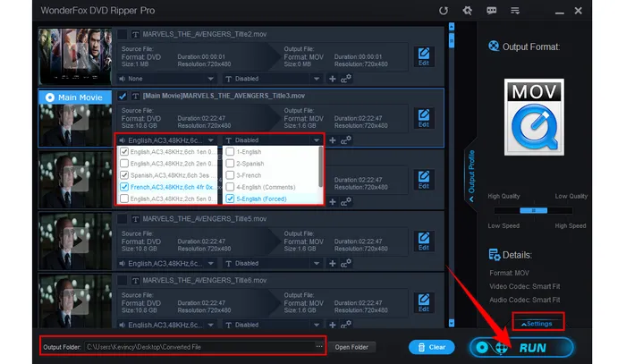The height and width of the screenshot is (364, 626).
Task: Expand the Settings panel
Action: pyautogui.click(x=537, y=324)
